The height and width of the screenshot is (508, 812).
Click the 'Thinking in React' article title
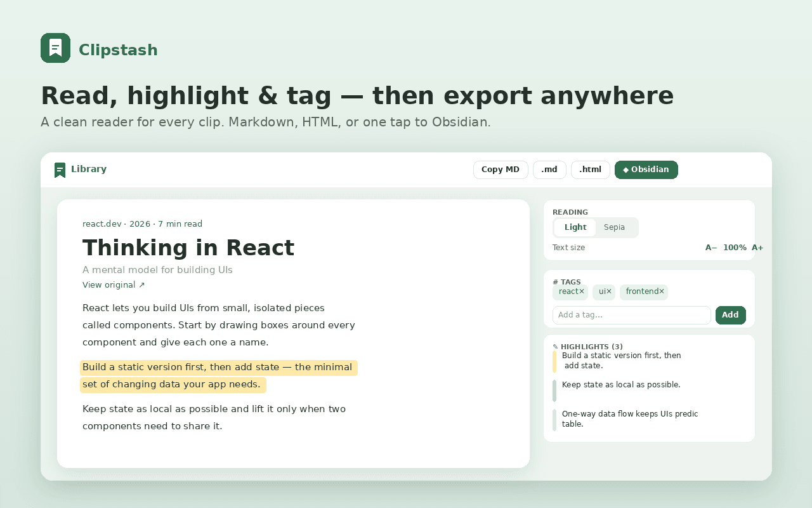coord(188,248)
